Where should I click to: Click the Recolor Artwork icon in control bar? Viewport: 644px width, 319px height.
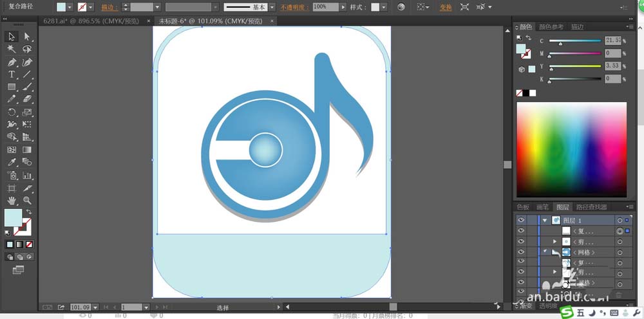(401, 7)
